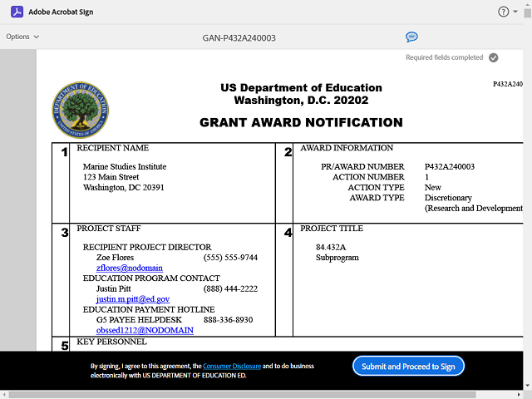Image resolution: width=532 pixels, height=399 pixels.
Task: Click the vertical scrollbar down arrow
Action: [x=527, y=386]
